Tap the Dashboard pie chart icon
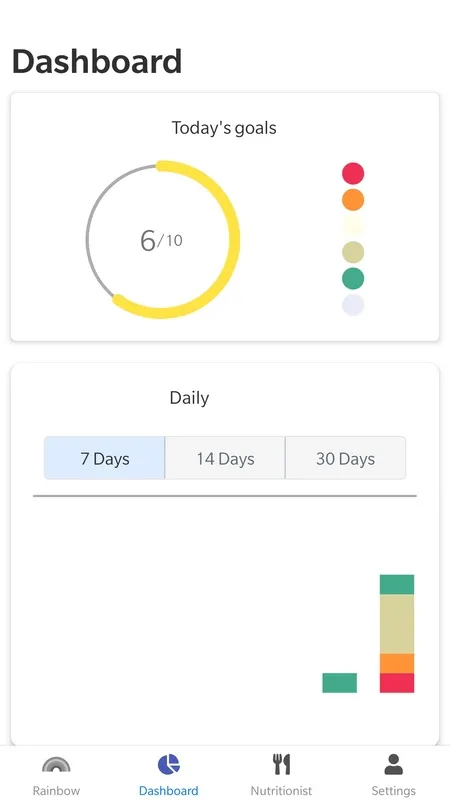 [x=168, y=764]
